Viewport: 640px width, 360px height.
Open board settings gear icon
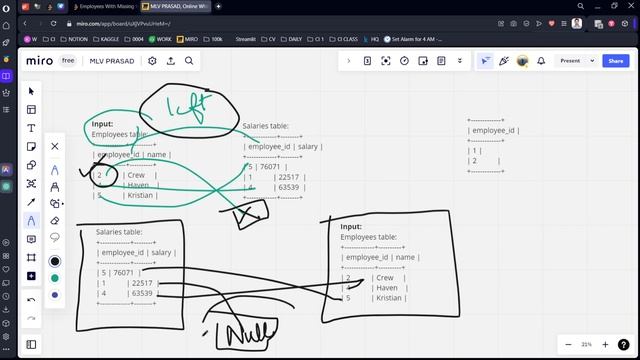[x=152, y=61]
